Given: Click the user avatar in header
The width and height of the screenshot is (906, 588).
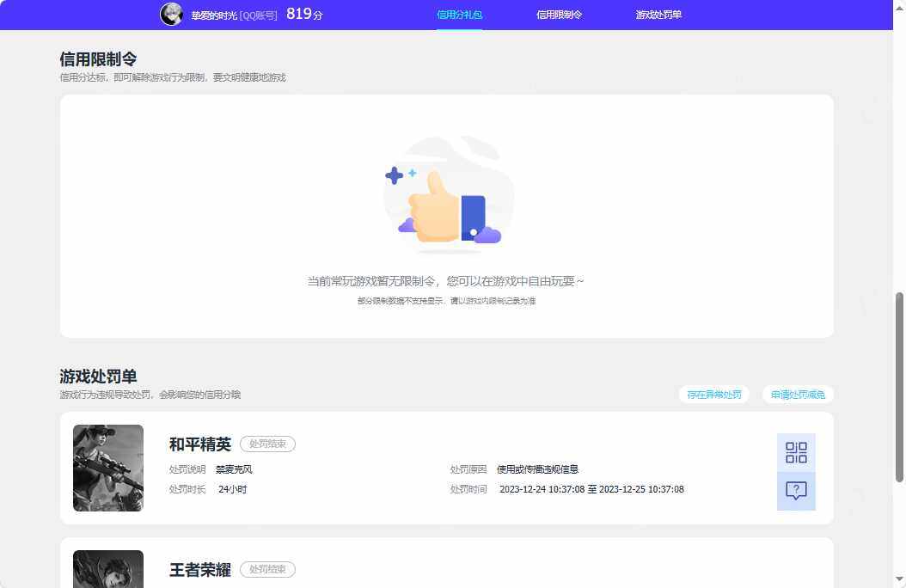Looking at the screenshot, I should pos(171,15).
